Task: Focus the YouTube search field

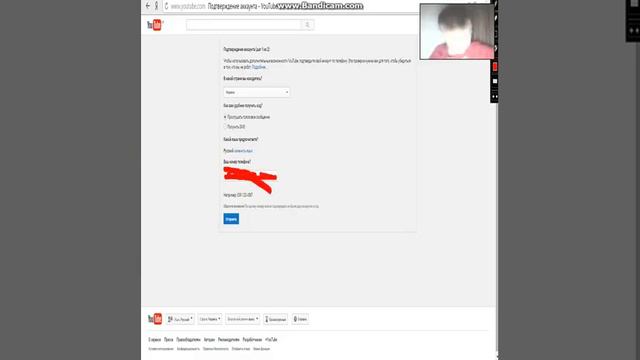Action: point(244,25)
